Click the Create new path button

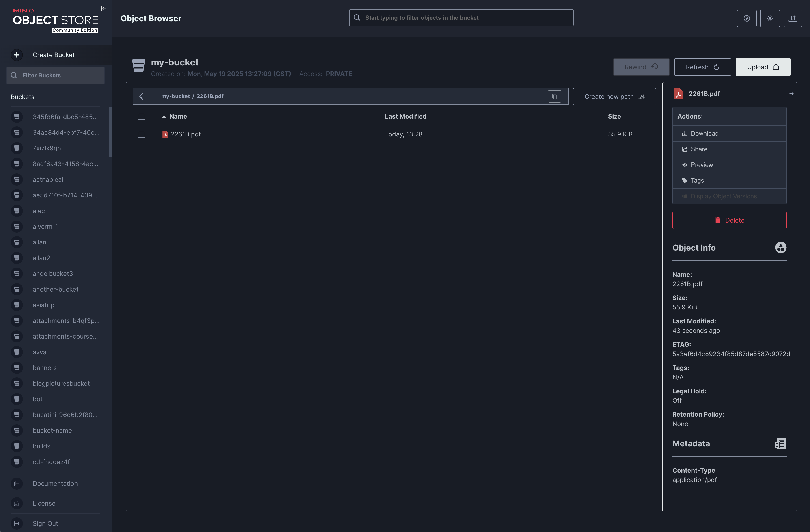(x=614, y=97)
